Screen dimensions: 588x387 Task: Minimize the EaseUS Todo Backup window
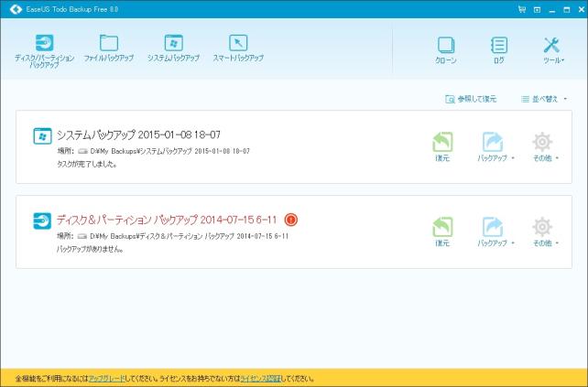tap(552, 10)
